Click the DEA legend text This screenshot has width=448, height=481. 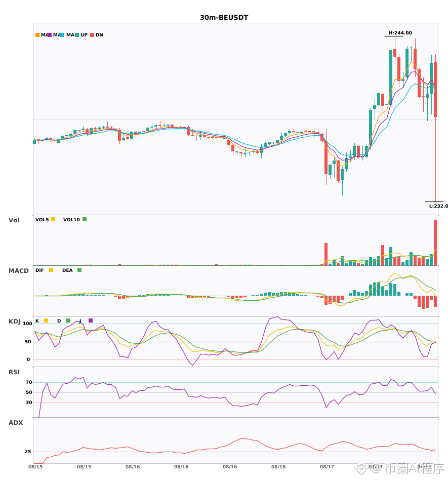[x=67, y=270]
